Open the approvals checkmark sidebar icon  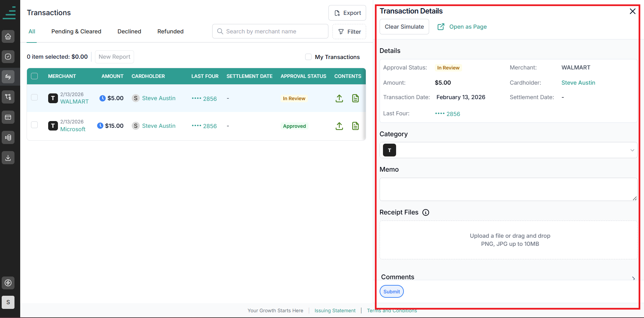pyautogui.click(x=8, y=57)
